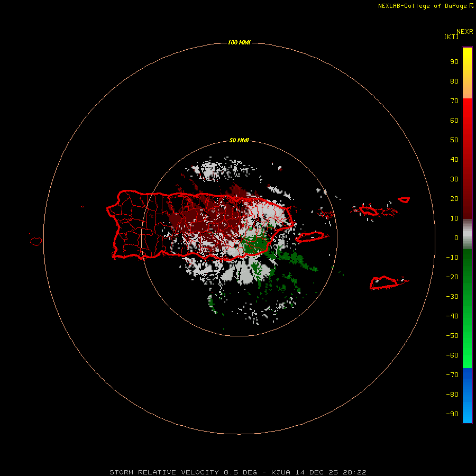Click the -20 knot scale label
The width and height of the screenshot is (476, 476).
[452, 277]
